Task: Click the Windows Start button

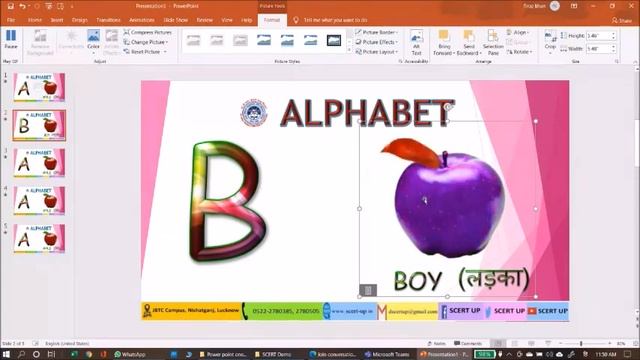Action: (x=6, y=354)
